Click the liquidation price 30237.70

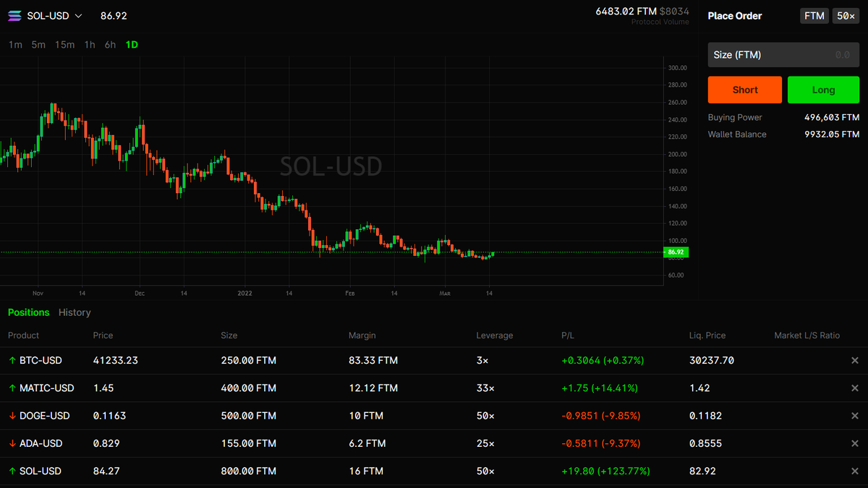712,360
